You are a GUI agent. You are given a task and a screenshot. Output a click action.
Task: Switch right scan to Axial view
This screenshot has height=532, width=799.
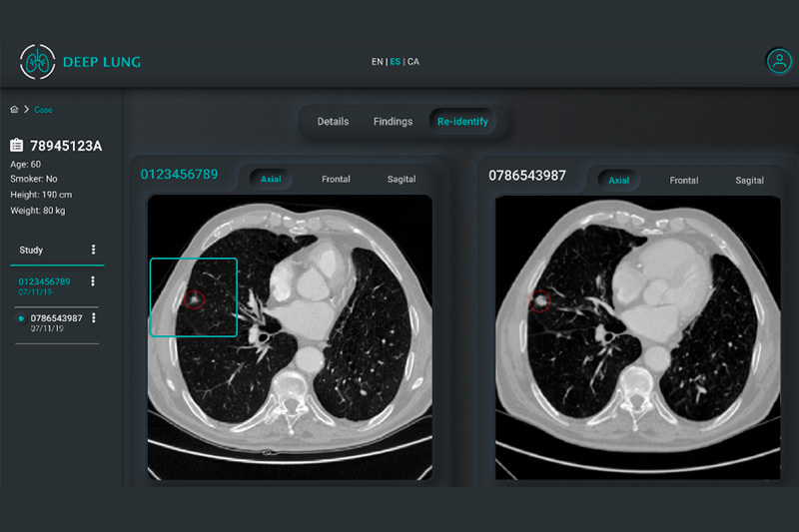pyautogui.click(x=619, y=180)
